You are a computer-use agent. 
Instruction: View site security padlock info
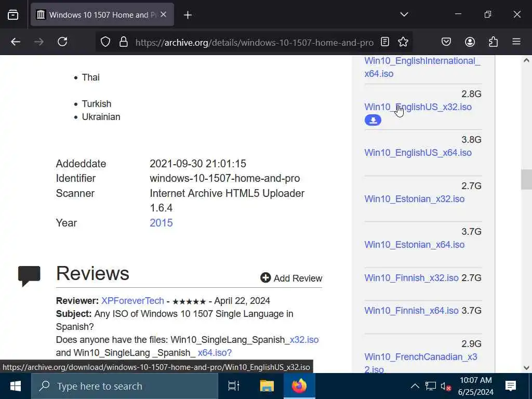[x=124, y=42]
